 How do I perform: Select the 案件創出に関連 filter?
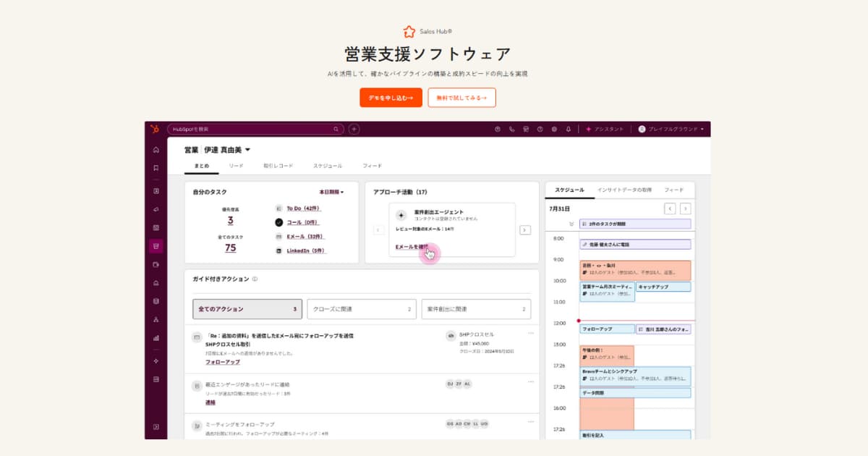coord(475,309)
